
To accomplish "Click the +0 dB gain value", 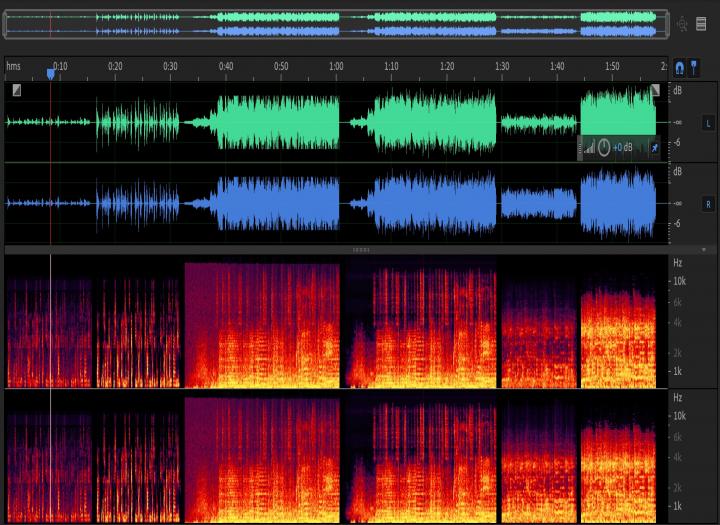I will (623, 148).
